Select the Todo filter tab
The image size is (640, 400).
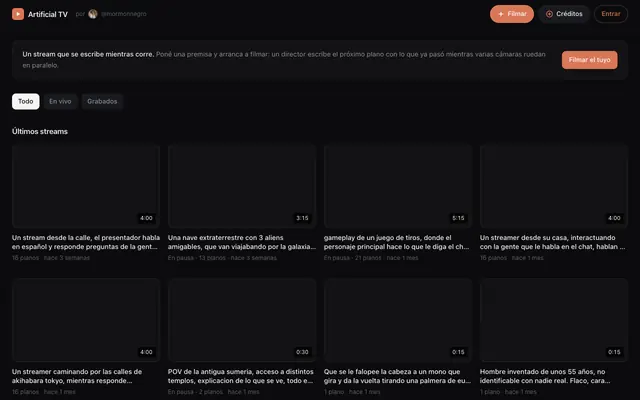pos(26,101)
